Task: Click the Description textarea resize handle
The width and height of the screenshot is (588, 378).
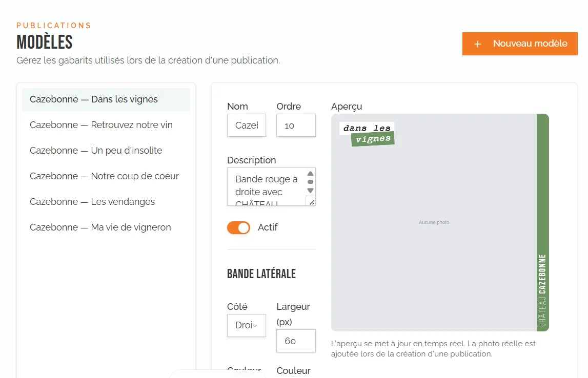Action: pyautogui.click(x=312, y=202)
